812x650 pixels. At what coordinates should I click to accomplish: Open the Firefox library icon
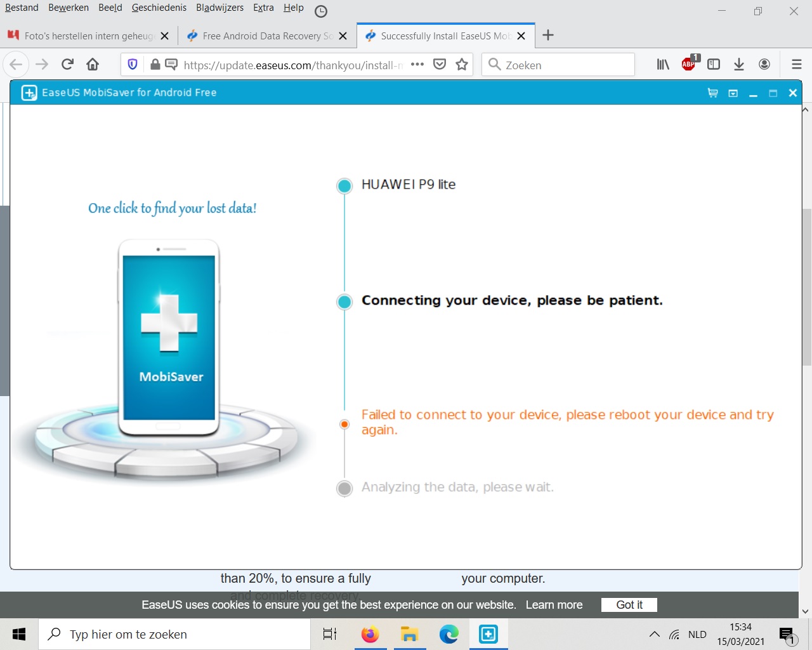(663, 64)
